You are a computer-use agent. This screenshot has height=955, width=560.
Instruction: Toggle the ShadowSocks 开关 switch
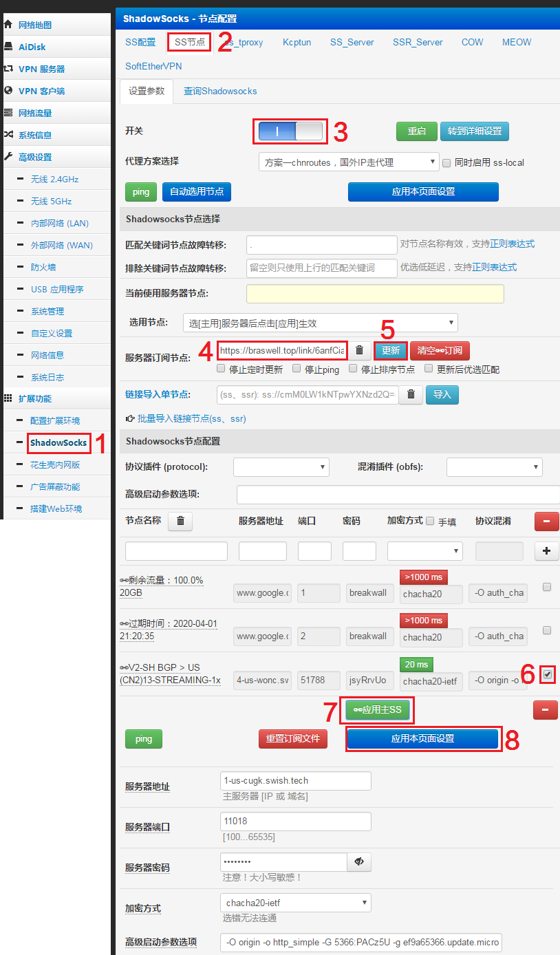(x=290, y=131)
